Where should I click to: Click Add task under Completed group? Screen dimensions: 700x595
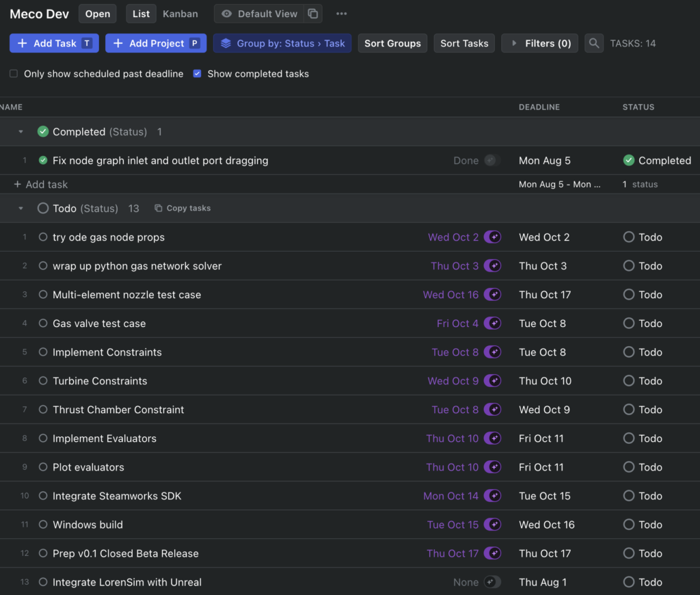tap(40, 185)
